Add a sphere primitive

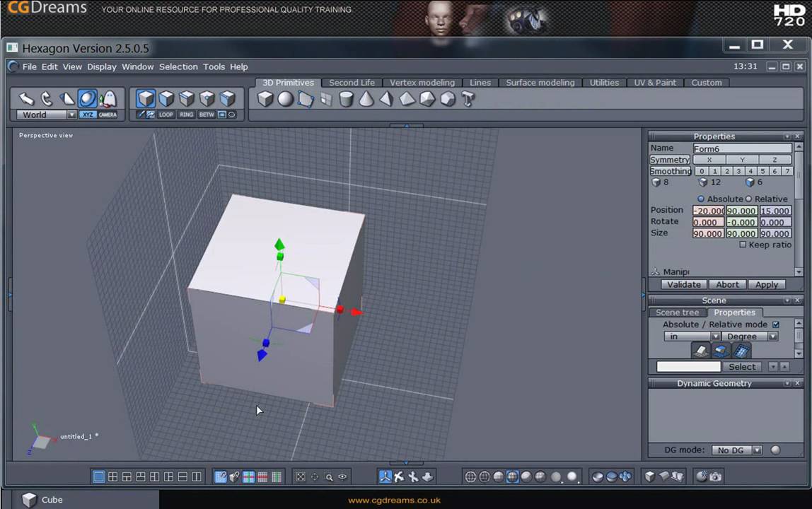coord(285,99)
